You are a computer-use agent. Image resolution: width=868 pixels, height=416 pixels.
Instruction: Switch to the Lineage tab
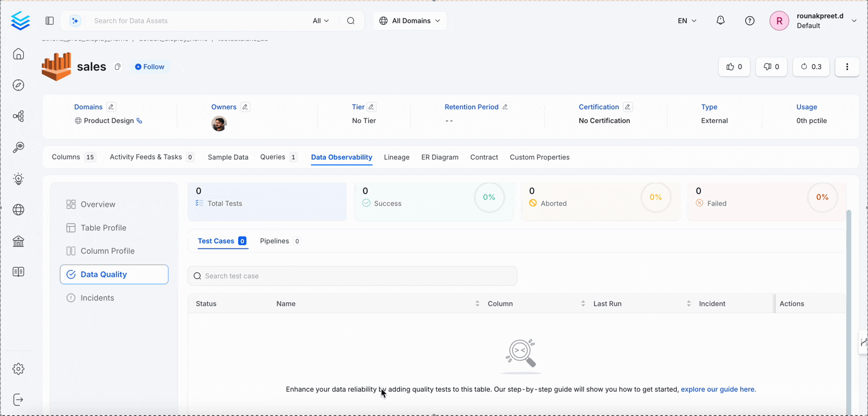396,157
